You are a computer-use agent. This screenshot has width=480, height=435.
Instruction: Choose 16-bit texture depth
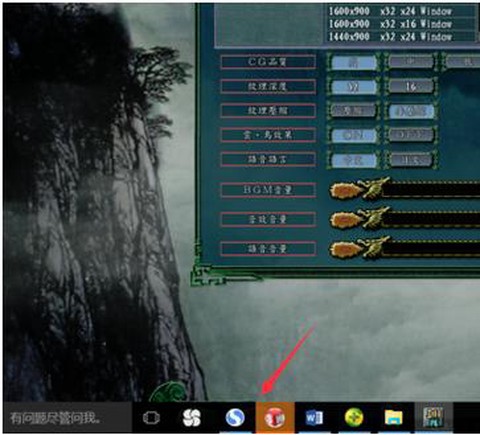coord(411,87)
